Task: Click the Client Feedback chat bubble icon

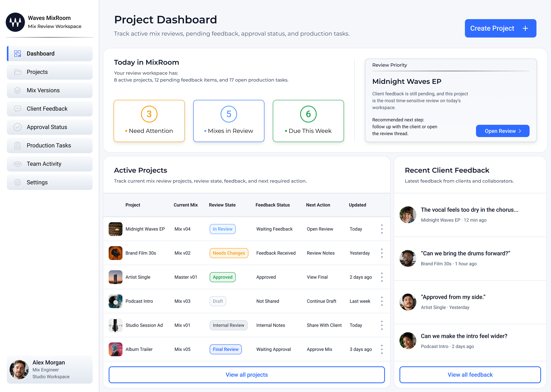Action: 18,109
